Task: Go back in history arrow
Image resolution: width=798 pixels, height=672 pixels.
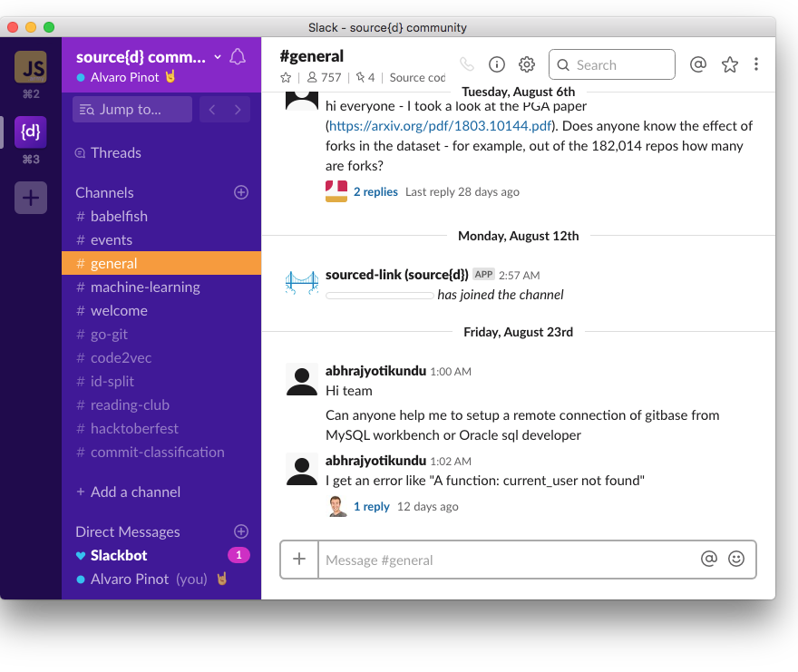Action: (212, 110)
